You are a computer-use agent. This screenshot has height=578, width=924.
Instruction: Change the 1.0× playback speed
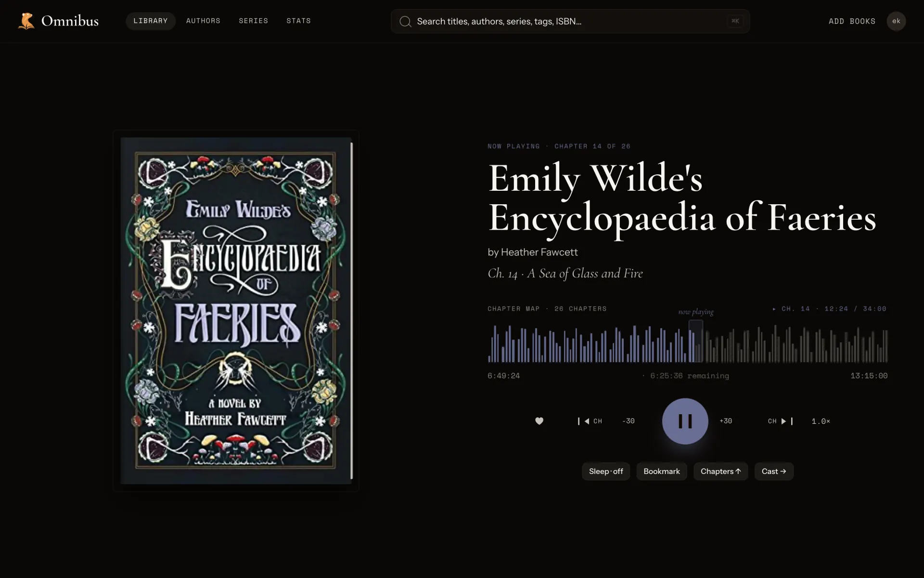coord(821,421)
